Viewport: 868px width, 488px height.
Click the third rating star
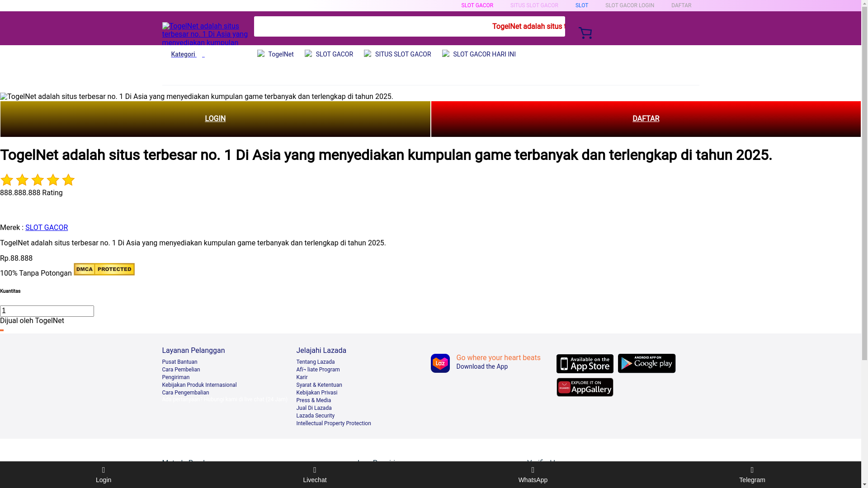38,180
